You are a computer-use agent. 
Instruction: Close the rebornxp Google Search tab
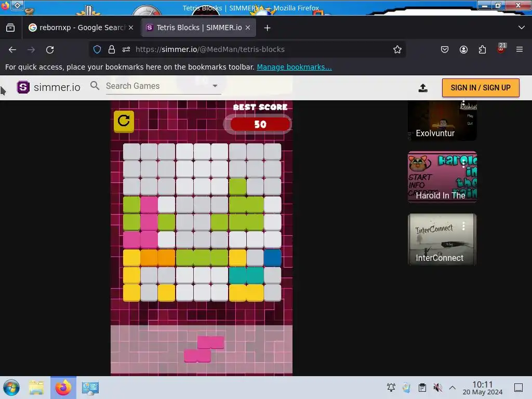tap(131, 28)
